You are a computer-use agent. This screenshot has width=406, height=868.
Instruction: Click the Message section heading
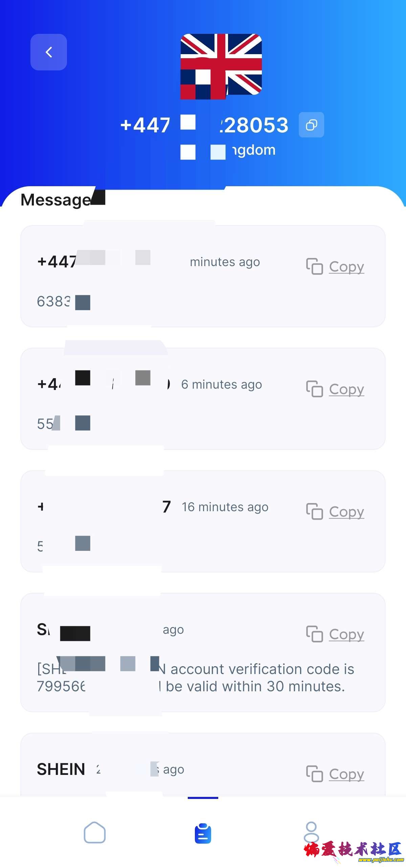56,200
